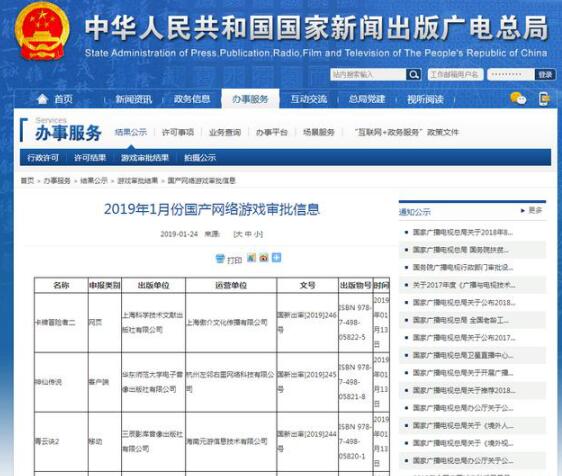Select the 业务查询 sub-menu item
The width and height of the screenshot is (562, 476).
click(x=225, y=132)
